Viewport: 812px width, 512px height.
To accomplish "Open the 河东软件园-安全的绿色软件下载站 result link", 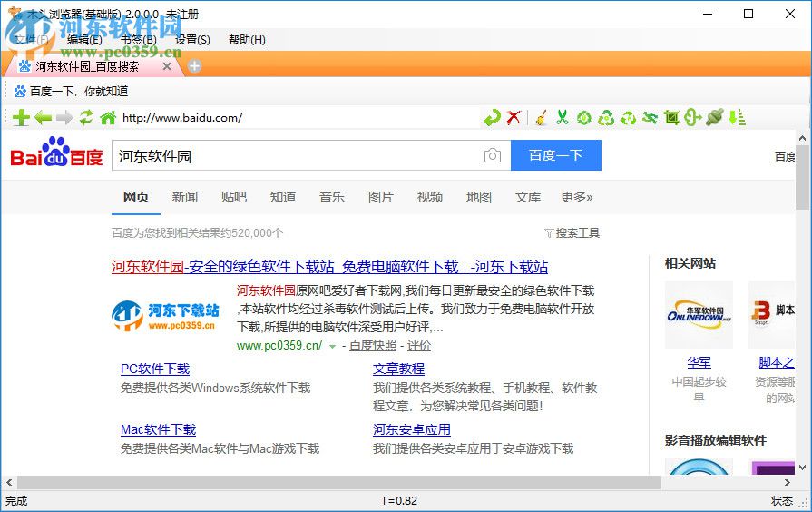I will [x=329, y=266].
